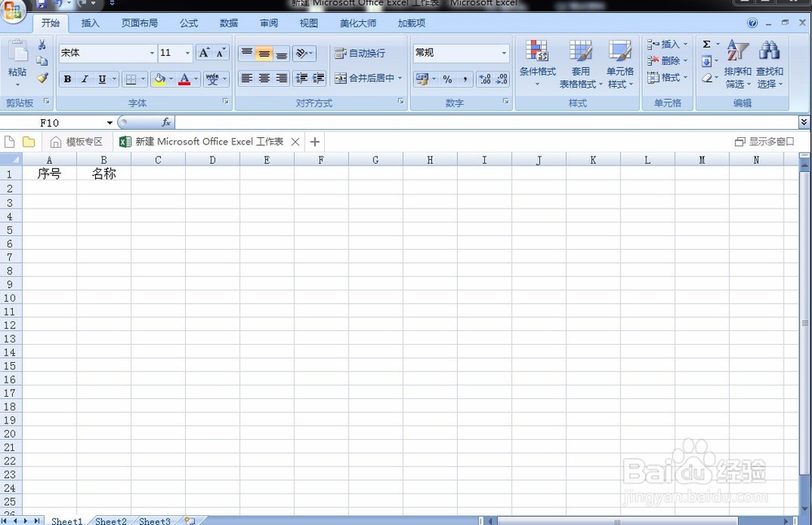
Task: Click the fx insert function icon
Action: point(166,123)
